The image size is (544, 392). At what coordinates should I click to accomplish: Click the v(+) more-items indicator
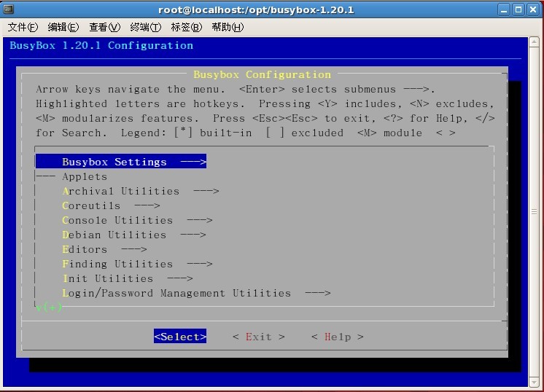[x=49, y=307]
